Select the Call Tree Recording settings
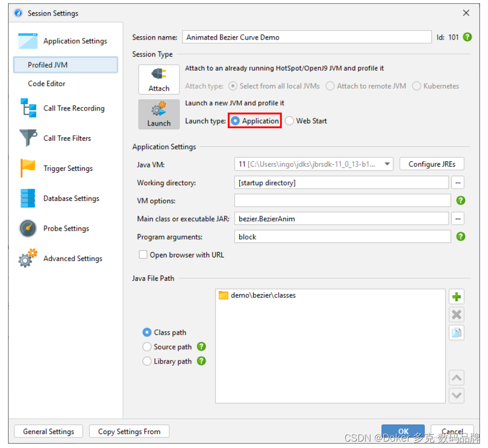 coord(74,108)
